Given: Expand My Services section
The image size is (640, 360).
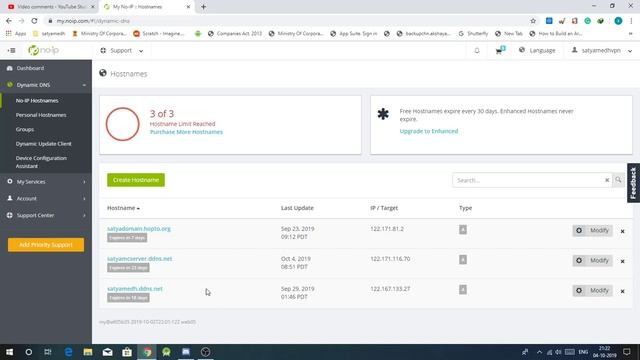Looking at the screenshot, I should 46,182.
